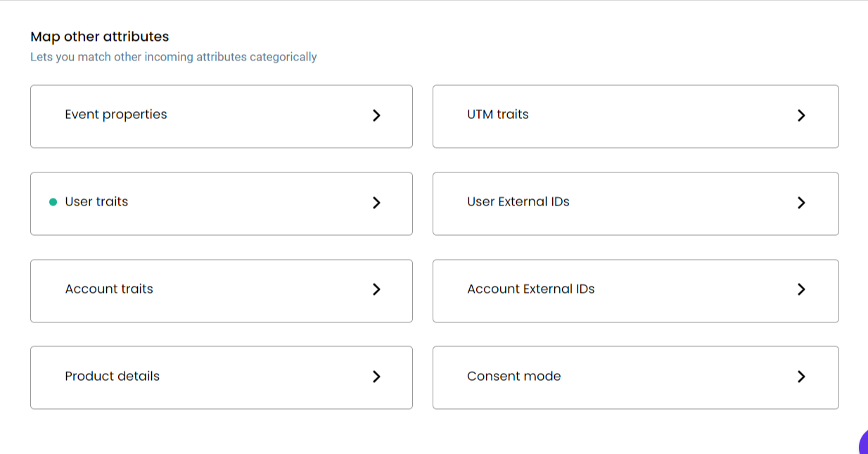Screen dimensions: 868x454
Task: Click the chevron arrow on Event properties
Action: tap(376, 115)
